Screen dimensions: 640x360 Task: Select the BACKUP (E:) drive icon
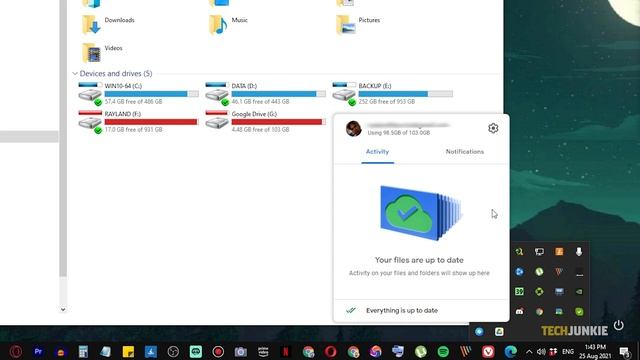(x=344, y=93)
